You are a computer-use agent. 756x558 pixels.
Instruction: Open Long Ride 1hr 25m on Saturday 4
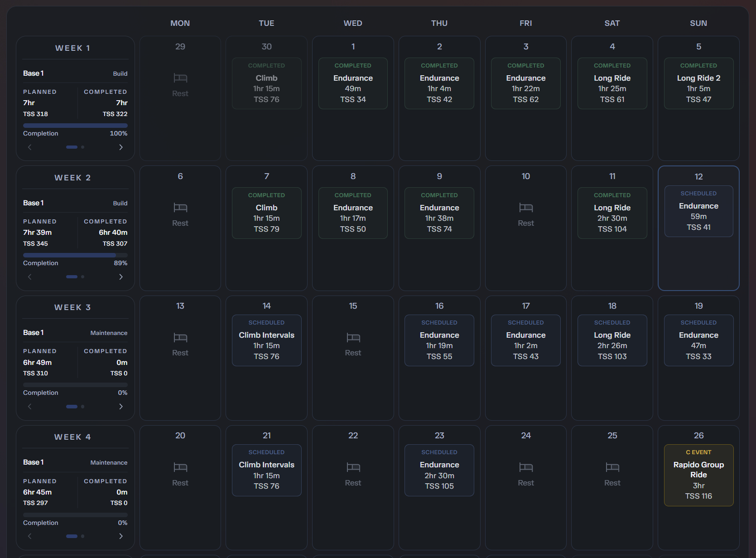click(612, 83)
